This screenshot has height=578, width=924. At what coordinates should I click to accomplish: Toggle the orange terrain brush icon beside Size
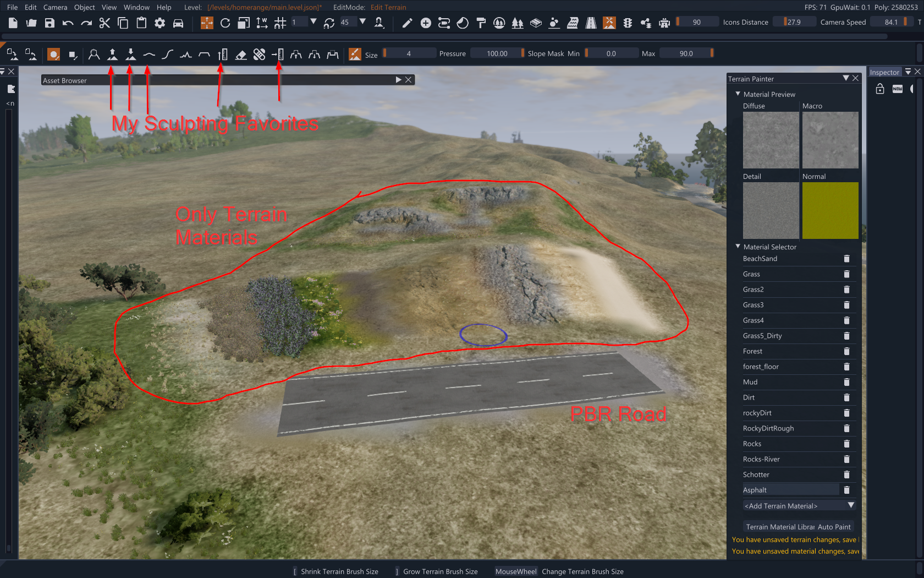click(355, 54)
